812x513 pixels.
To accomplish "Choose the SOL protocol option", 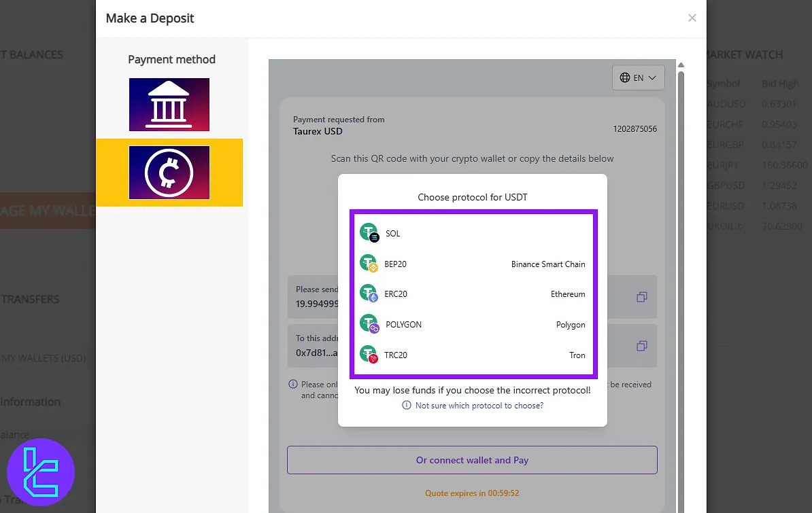I will 473,233.
